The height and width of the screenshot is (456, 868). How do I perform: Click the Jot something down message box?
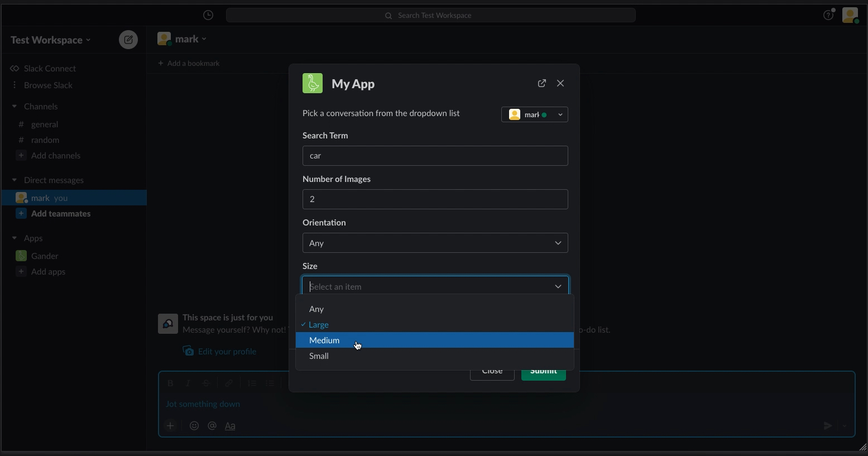pos(507,404)
